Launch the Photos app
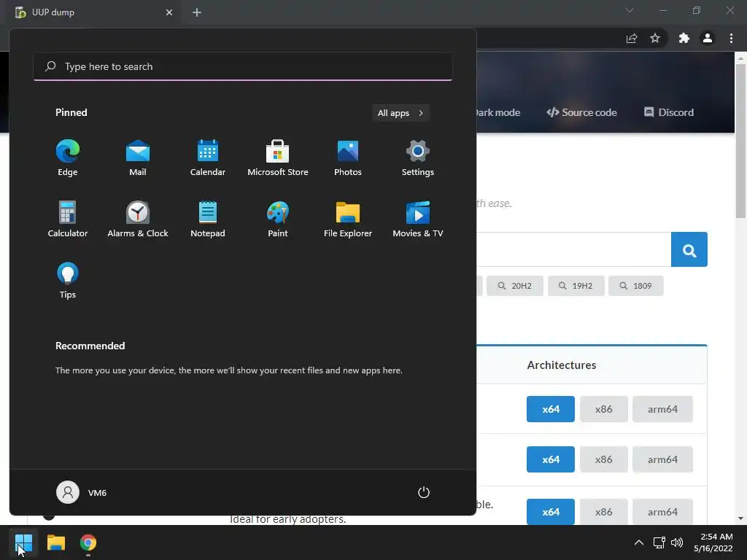The height and width of the screenshot is (560, 747). click(348, 158)
